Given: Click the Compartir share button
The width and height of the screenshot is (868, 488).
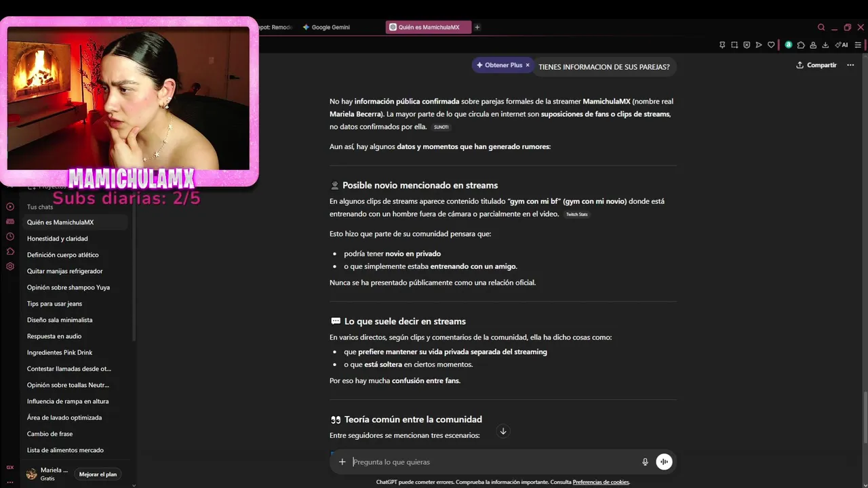Looking at the screenshot, I should point(816,65).
